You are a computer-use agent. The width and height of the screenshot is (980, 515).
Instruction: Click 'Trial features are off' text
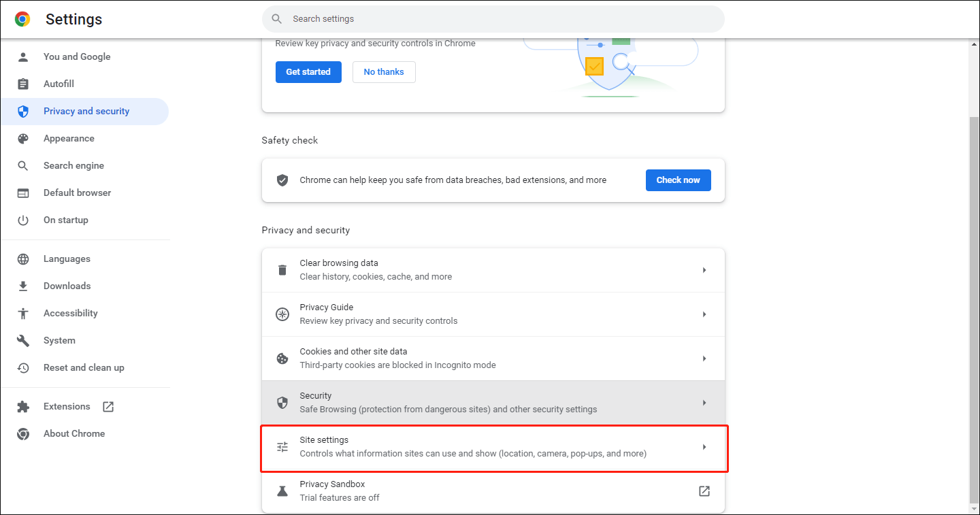click(340, 498)
